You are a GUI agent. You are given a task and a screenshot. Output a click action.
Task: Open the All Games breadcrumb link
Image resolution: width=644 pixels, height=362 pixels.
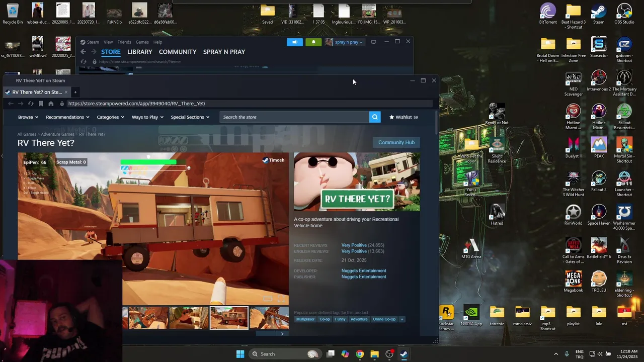[27, 134]
